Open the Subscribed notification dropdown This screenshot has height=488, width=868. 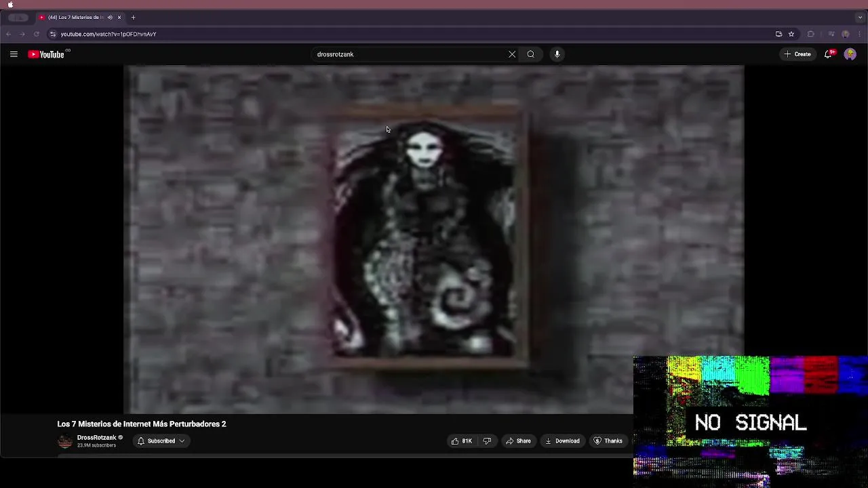click(x=161, y=441)
